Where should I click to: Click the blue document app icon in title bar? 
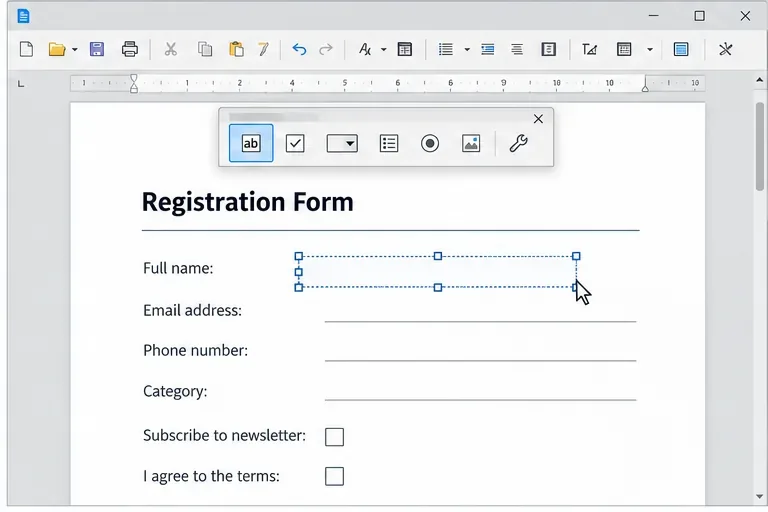tap(23, 16)
